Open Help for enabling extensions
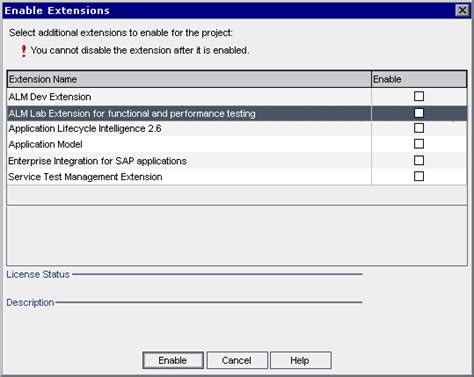The height and width of the screenshot is (377, 474). [x=300, y=360]
